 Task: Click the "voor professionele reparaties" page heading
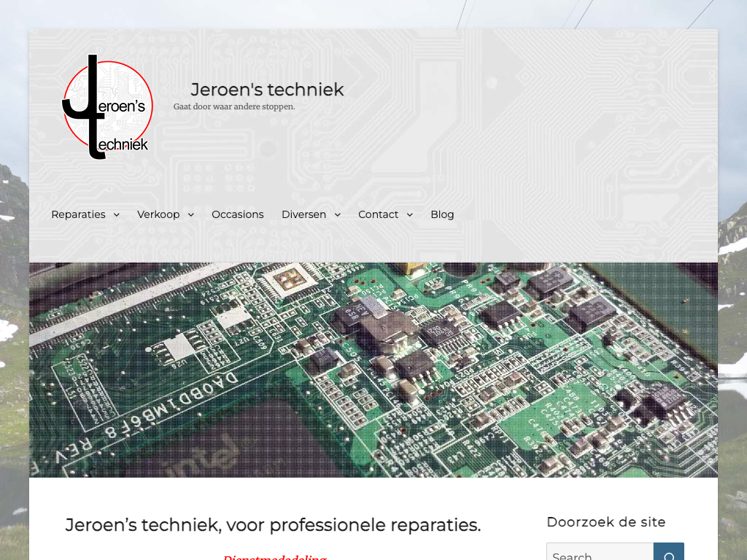[273, 525]
